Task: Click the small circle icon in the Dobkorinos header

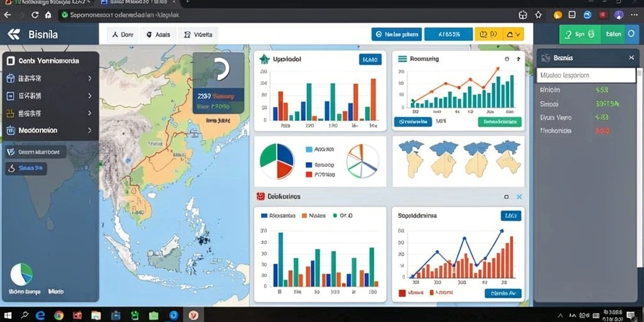Action: point(506,197)
